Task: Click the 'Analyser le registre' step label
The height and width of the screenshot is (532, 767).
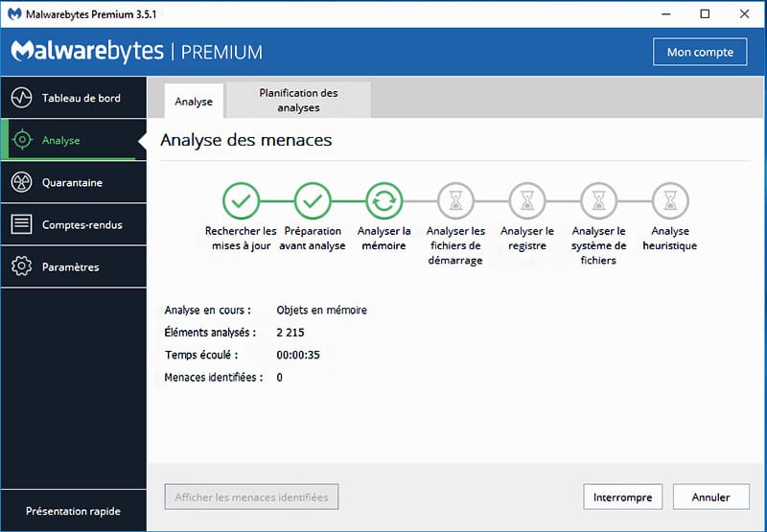Action: 526,238
